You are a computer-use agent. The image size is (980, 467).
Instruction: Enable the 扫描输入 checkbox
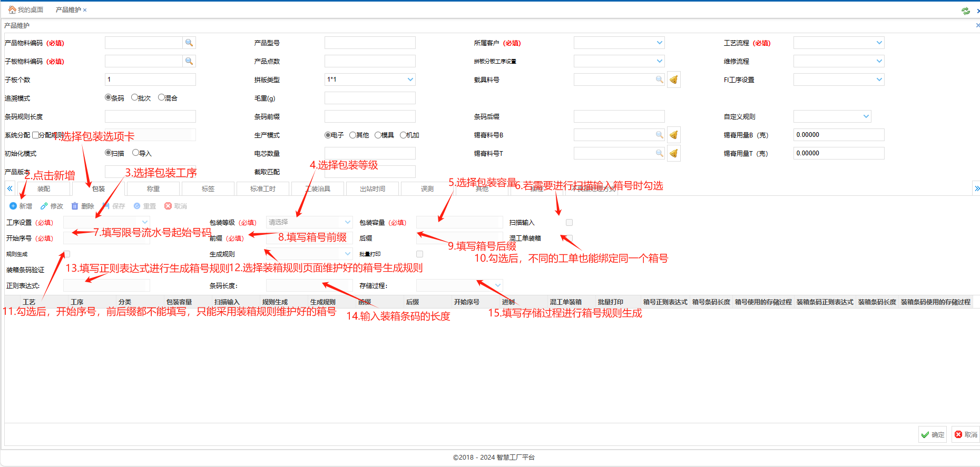[569, 223]
